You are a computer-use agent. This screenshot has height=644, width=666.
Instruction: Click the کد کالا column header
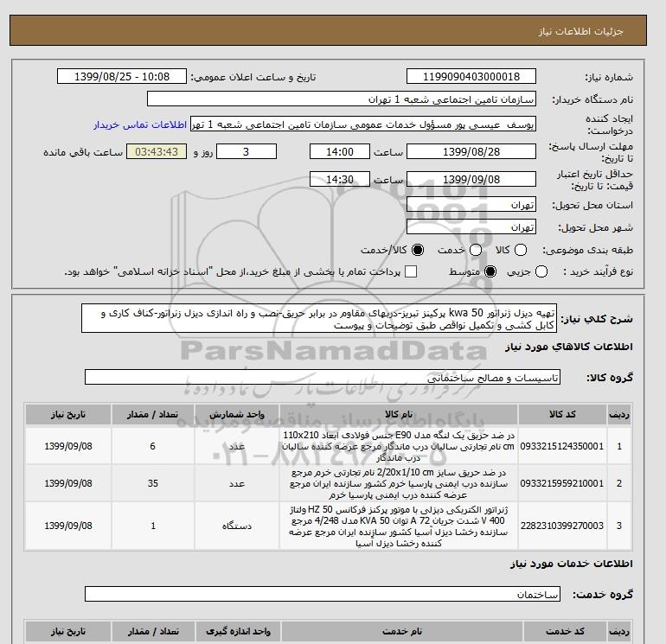coord(562,414)
